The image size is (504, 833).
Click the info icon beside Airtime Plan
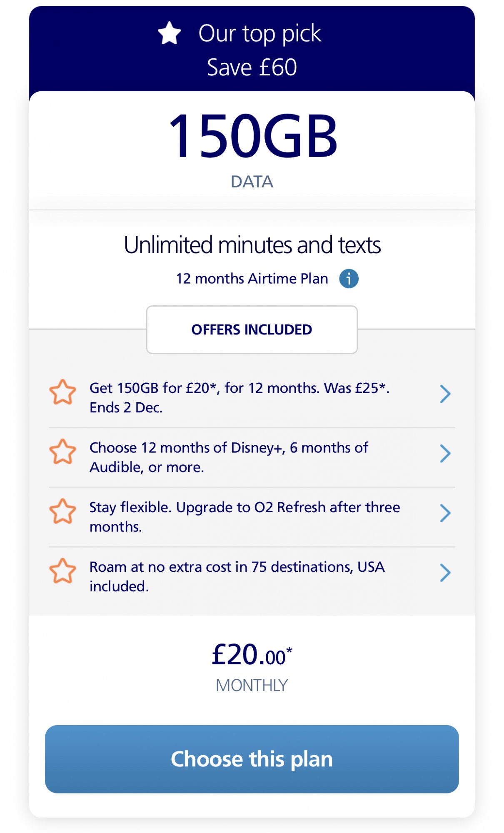(x=349, y=279)
